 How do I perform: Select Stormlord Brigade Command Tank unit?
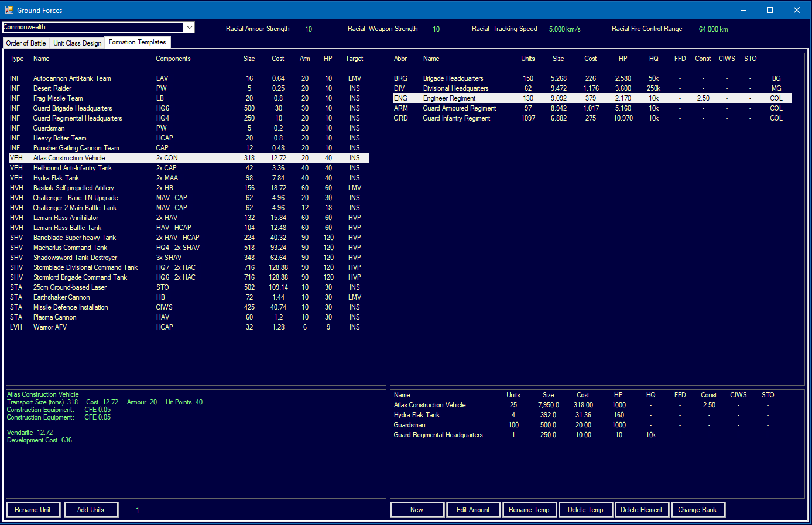pos(189,277)
